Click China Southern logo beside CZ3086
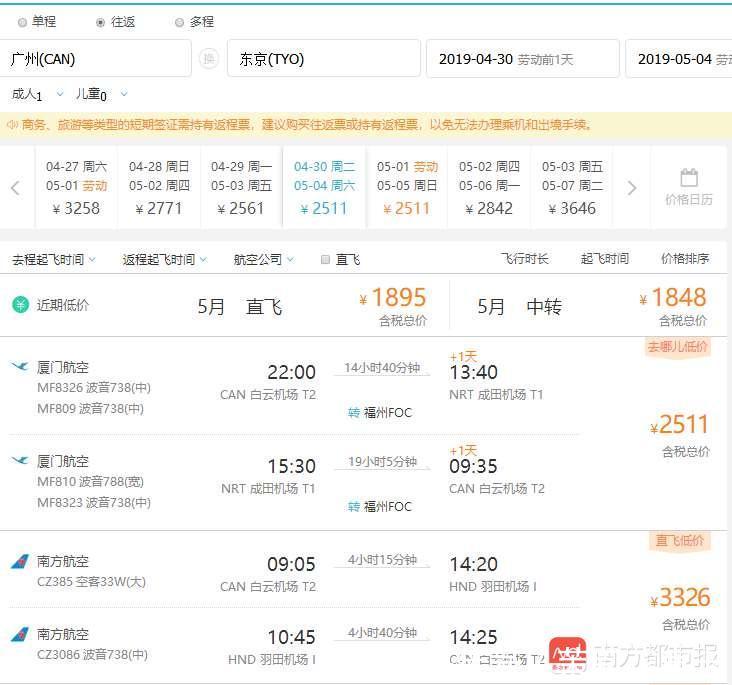The width and height of the screenshot is (732, 685). pyautogui.click(x=20, y=634)
